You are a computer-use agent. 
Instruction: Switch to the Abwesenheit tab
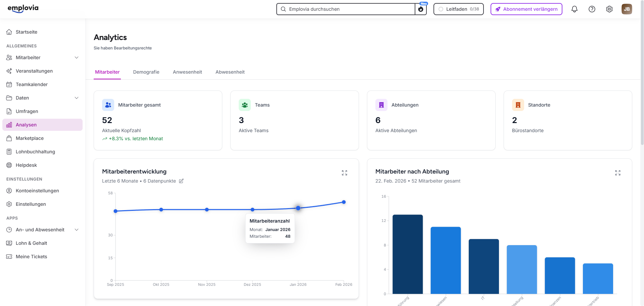pos(230,72)
